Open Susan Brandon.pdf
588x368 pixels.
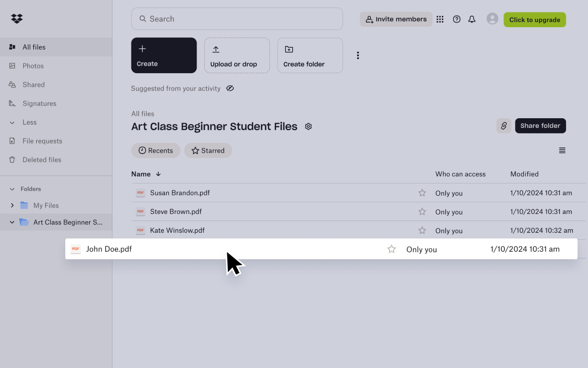pyautogui.click(x=180, y=193)
